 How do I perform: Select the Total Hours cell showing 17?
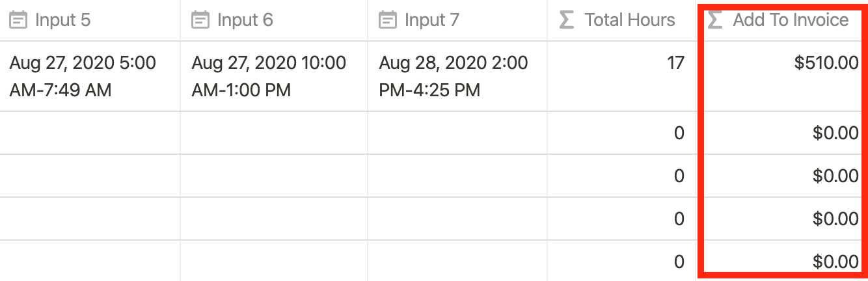pos(622,76)
